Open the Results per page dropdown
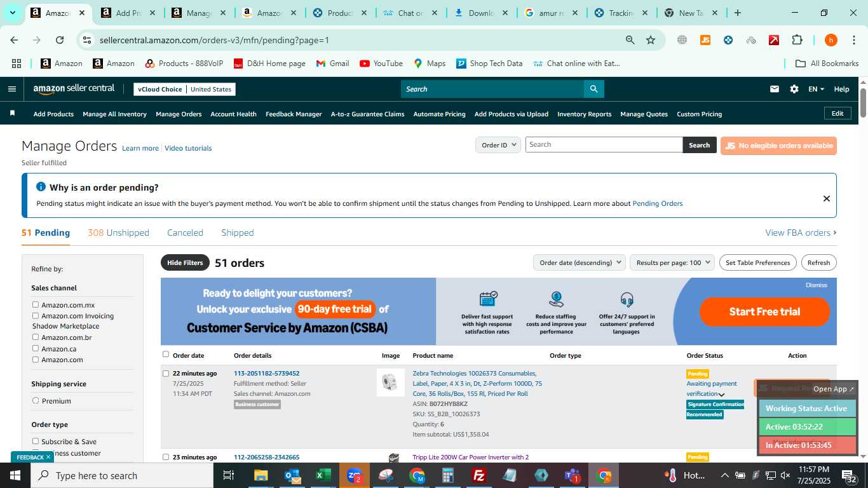The image size is (868, 488). [x=672, y=262]
